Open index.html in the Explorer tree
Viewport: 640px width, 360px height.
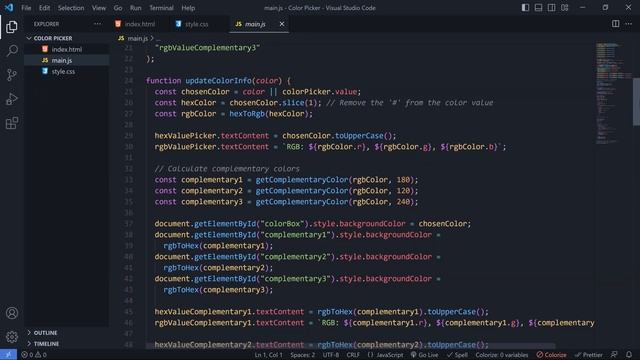[67, 49]
